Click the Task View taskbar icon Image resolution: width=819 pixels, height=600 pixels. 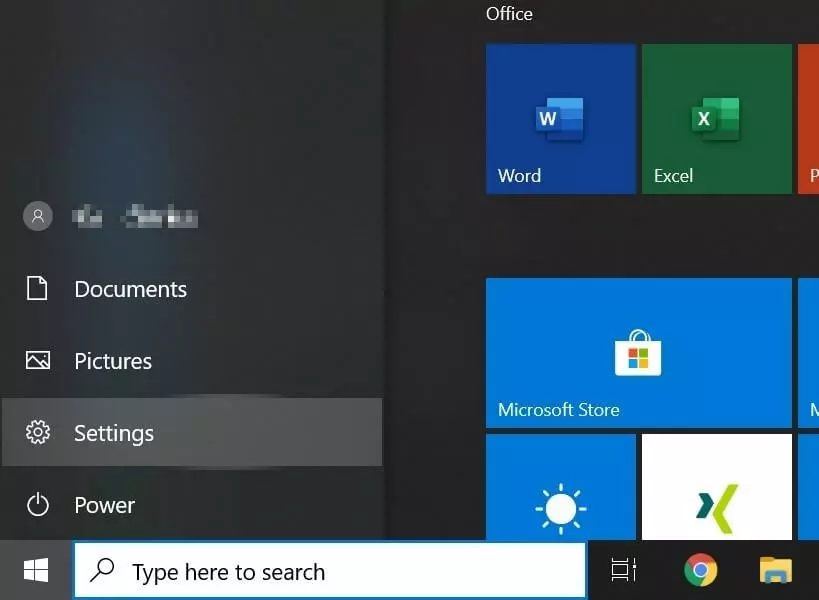pos(624,571)
